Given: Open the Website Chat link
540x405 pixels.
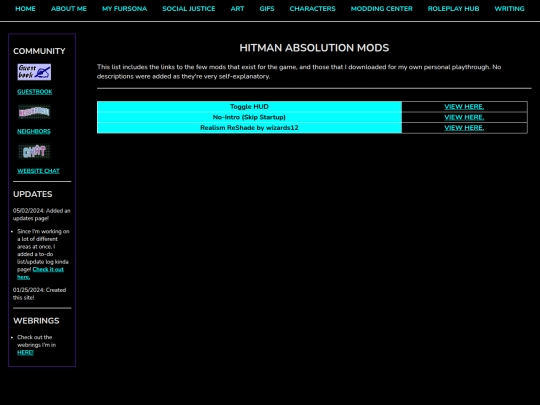Looking at the screenshot, I should (x=39, y=171).
